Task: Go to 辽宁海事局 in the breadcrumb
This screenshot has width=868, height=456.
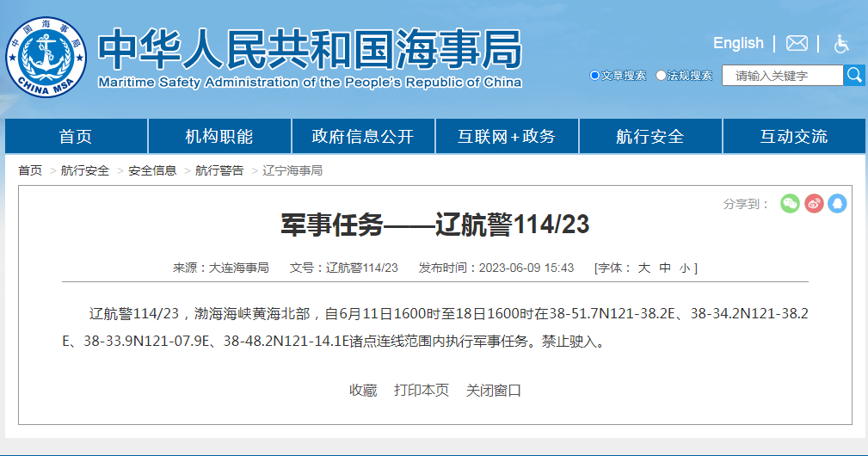Action: click(x=292, y=170)
